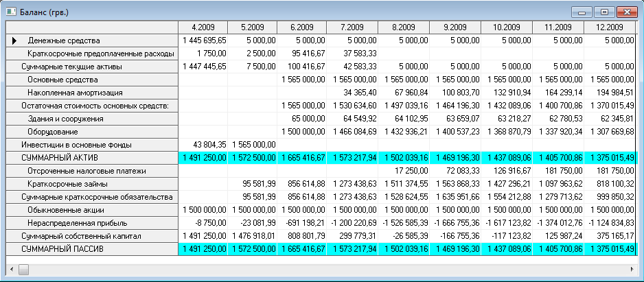This screenshot has height=282, width=644.
Task: Click the 1 466 084,69 equipment cell
Action: coord(352,132)
